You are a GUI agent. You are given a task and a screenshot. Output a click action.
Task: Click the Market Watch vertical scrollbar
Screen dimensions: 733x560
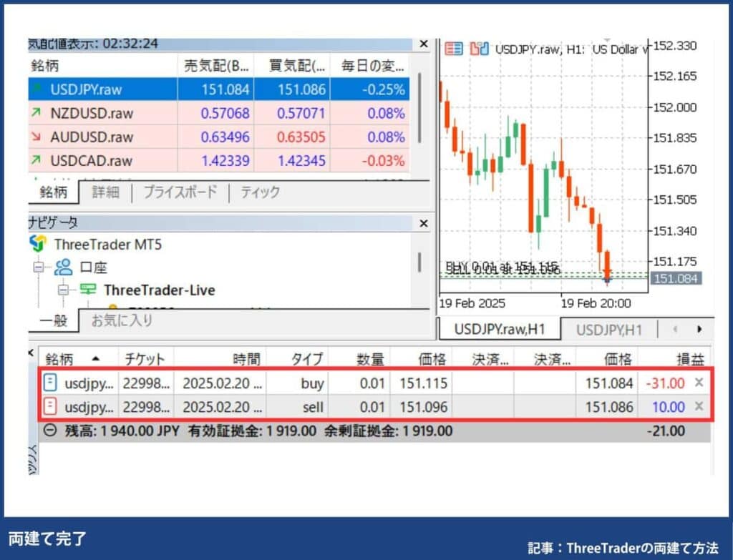pos(419,108)
